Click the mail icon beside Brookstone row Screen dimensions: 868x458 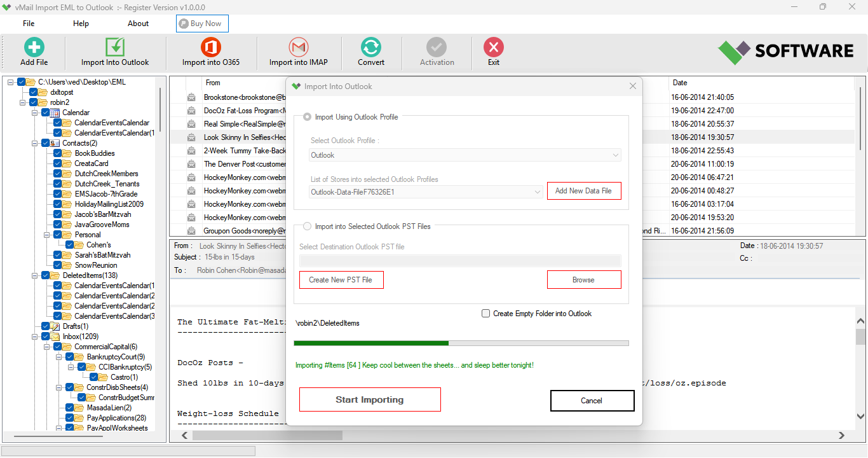191,97
